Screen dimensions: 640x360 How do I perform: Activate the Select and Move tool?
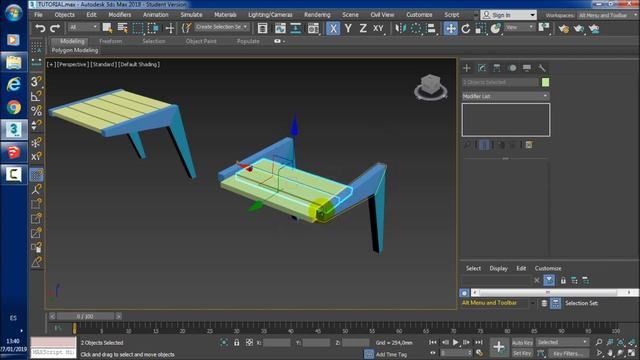pyautogui.click(x=451, y=28)
